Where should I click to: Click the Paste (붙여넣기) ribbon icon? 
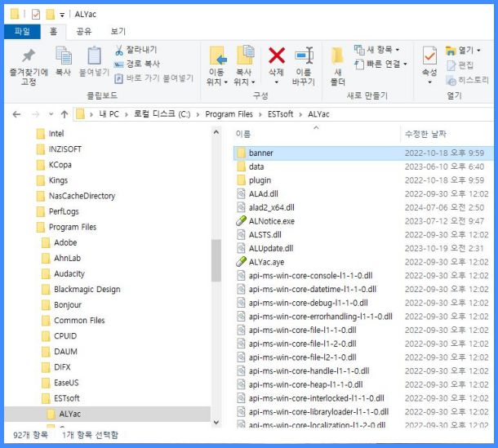tap(94, 55)
